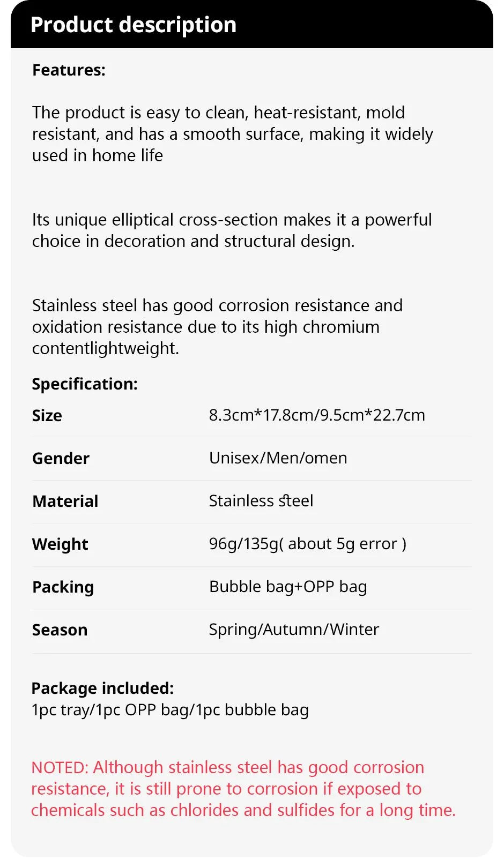Click the Weight row label
504x868 pixels.
click(60, 544)
